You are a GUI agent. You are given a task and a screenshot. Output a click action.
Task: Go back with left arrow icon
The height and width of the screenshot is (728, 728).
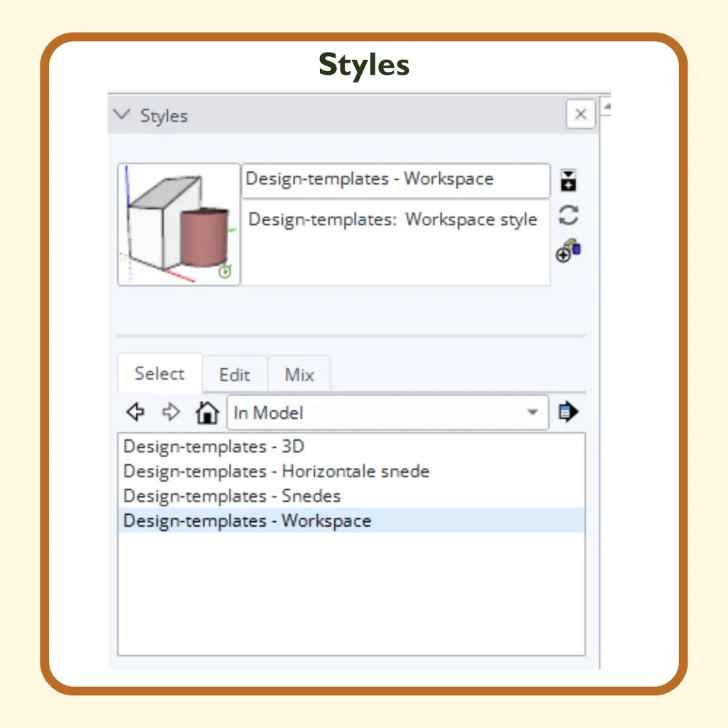pos(136,412)
